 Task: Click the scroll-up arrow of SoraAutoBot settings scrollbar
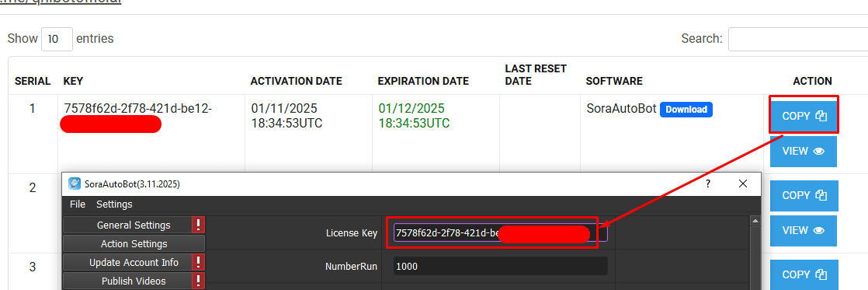[755, 221]
